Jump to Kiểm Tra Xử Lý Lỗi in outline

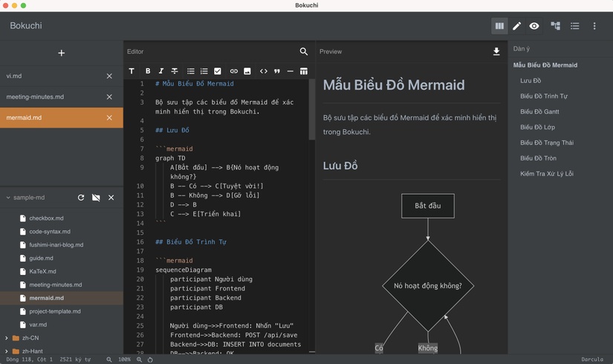(x=547, y=174)
